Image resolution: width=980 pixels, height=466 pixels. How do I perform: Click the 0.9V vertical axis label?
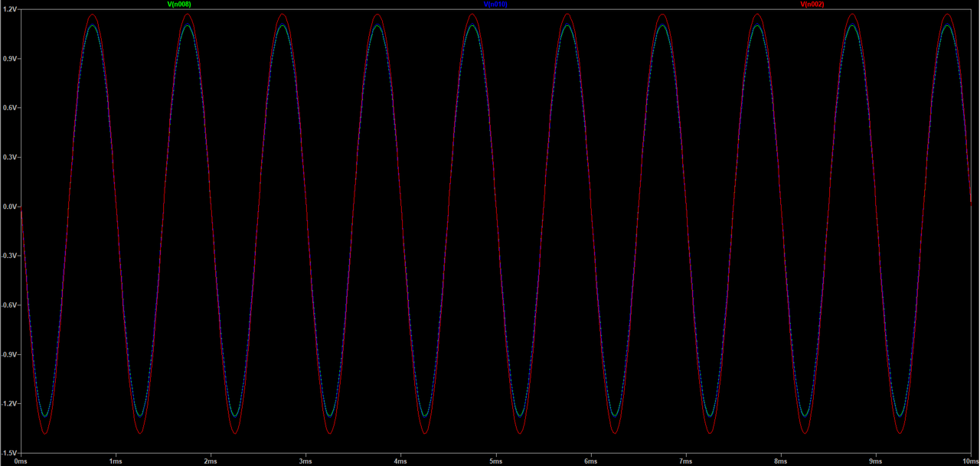coord(9,58)
